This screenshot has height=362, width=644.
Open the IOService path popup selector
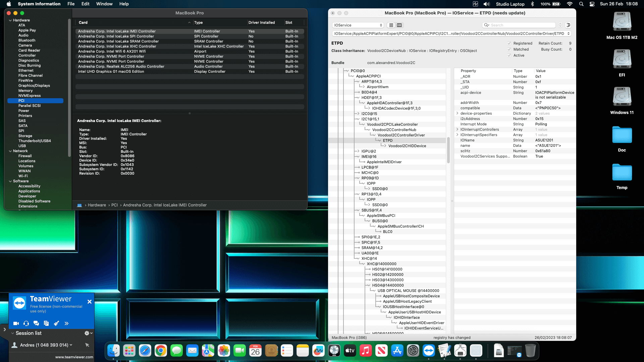tap(451, 34)
